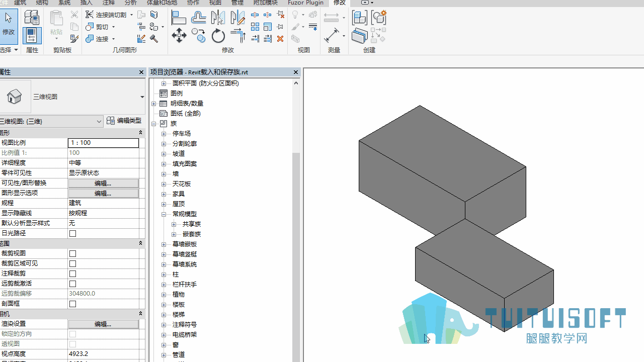Click the Demolish hammer icon
The height and width of the screenshot is (362, 644).
point(154,39)
